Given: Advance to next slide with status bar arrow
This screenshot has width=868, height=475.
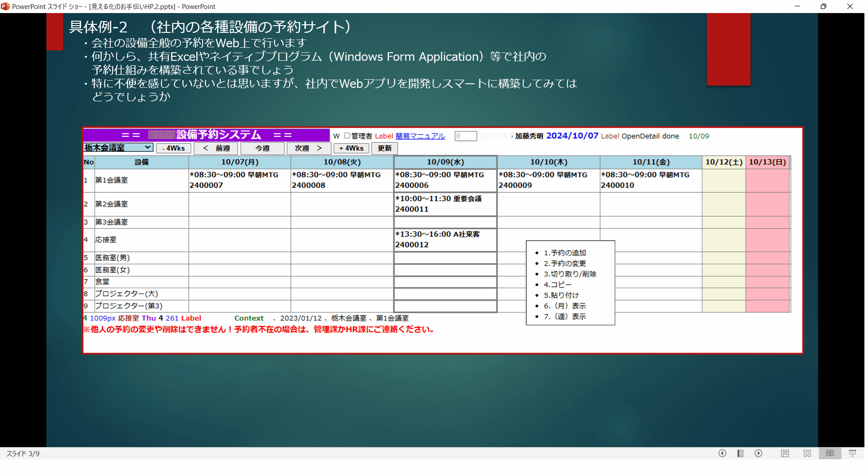Looking at the screenshot, I should (x=759, y=453).
